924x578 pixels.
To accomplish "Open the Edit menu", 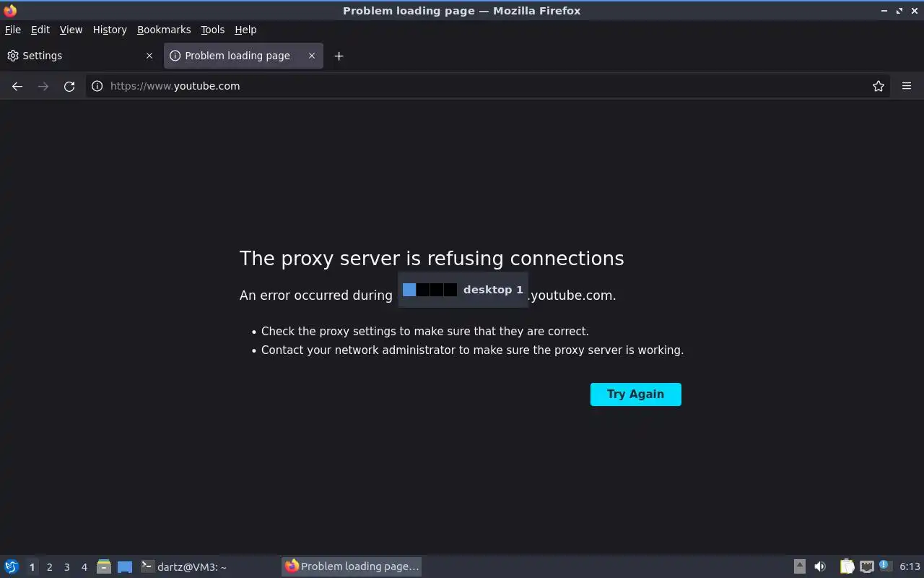I will click(40, 30).
